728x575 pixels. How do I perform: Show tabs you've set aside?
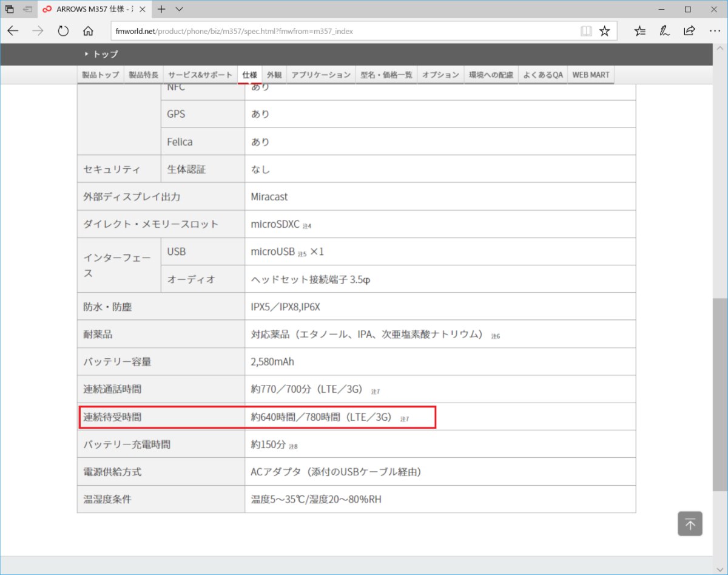point(10,9)
